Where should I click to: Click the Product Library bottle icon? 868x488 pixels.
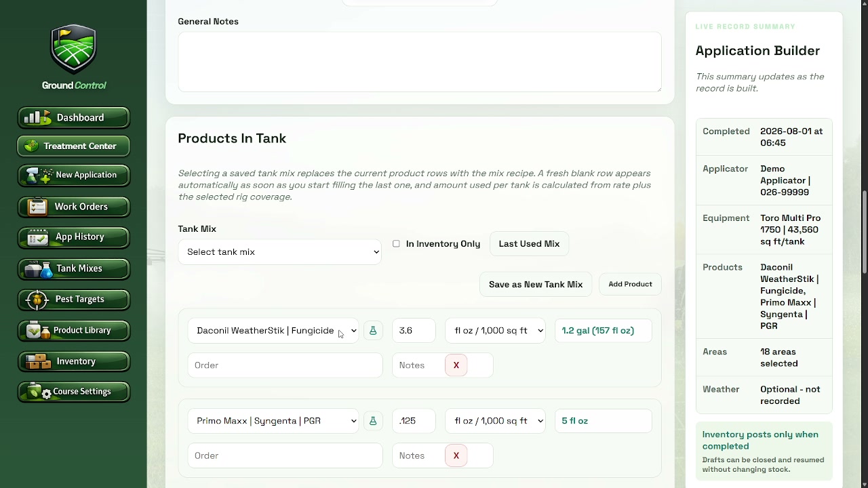click(x=38, y=331)
